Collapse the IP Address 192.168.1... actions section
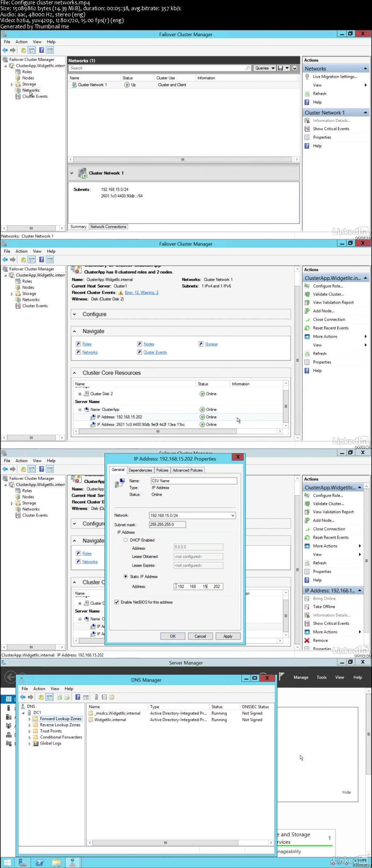This screenshot has width=372, height=868. pyautogui.click(x=360, y=591)
